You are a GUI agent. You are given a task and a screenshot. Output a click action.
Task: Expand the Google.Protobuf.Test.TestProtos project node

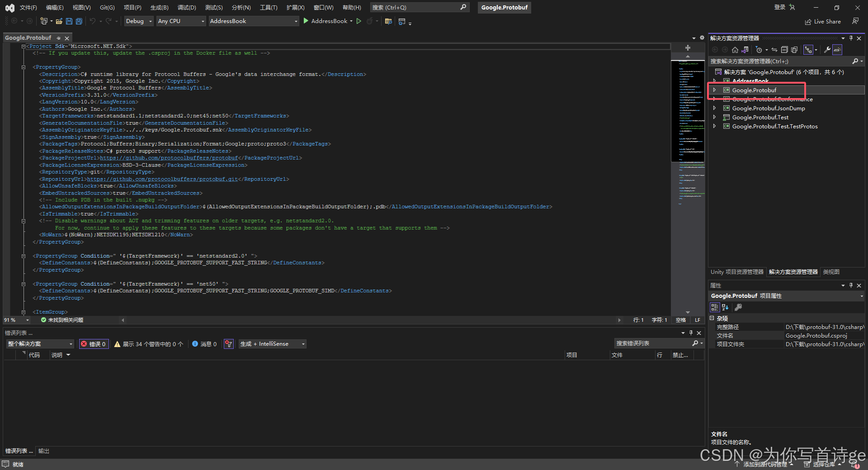pos(715,126)
